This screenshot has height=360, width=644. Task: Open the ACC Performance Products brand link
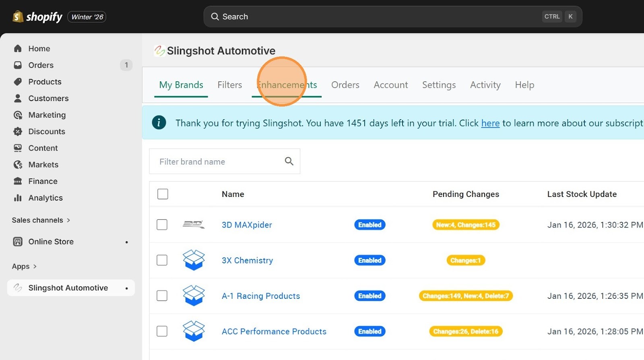pyautogui.click(x=274, y=331)
